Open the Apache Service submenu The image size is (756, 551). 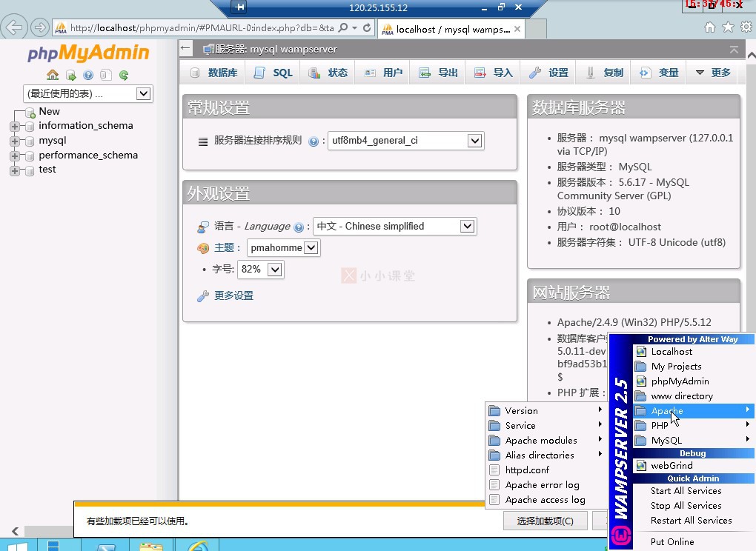click(x=546, y=426)
